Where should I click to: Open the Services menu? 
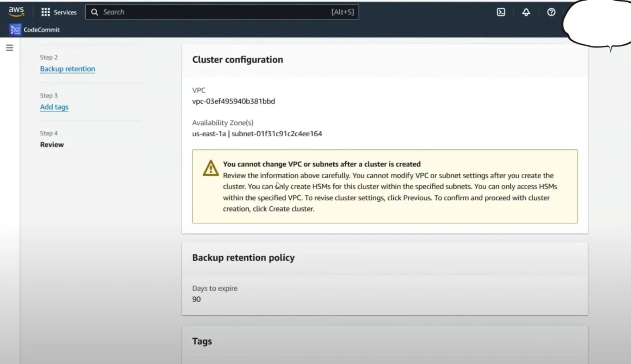[x=65, y=12]
